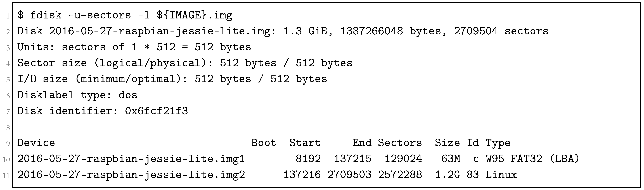Click the Size column header
The width and height of the screenshot is (644, 190).
click(447, 143)
